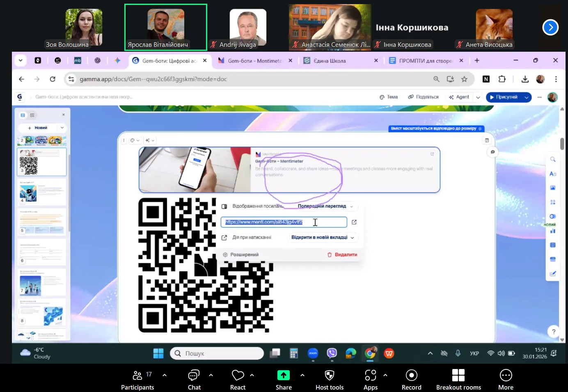
Task: Click the install app icon in address bar
Action: pos(450,79)
